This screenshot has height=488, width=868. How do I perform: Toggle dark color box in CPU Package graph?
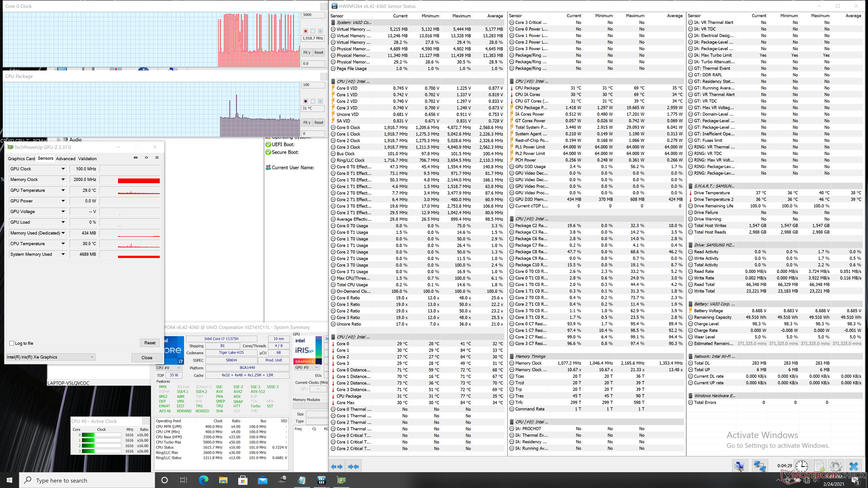click(306, 101)
